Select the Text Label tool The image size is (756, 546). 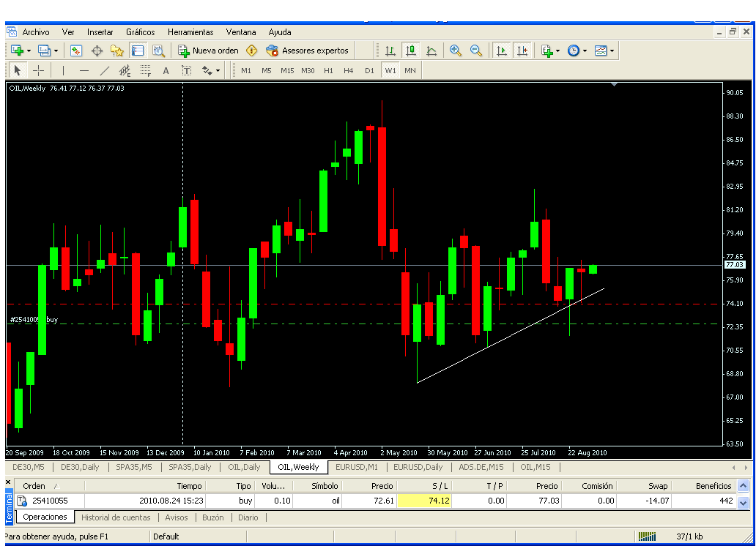[x=187, y=70]
